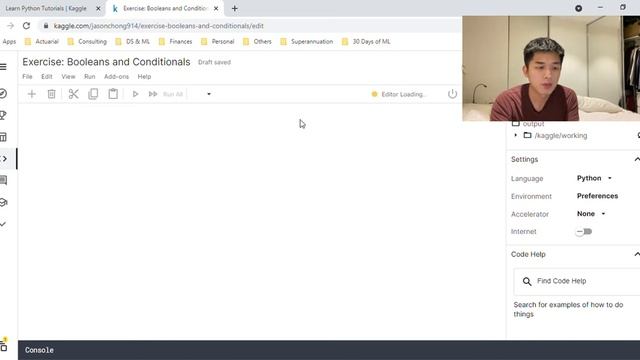Screen dimensions: 640x360
Task: Click the search magnifier icon in Code Help
Action: coord(527,281)
